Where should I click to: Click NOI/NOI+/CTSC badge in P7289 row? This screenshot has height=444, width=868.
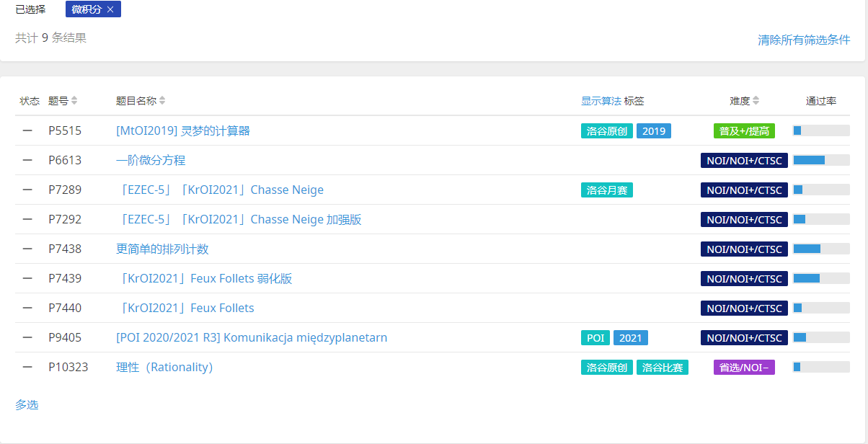(744, 190)
